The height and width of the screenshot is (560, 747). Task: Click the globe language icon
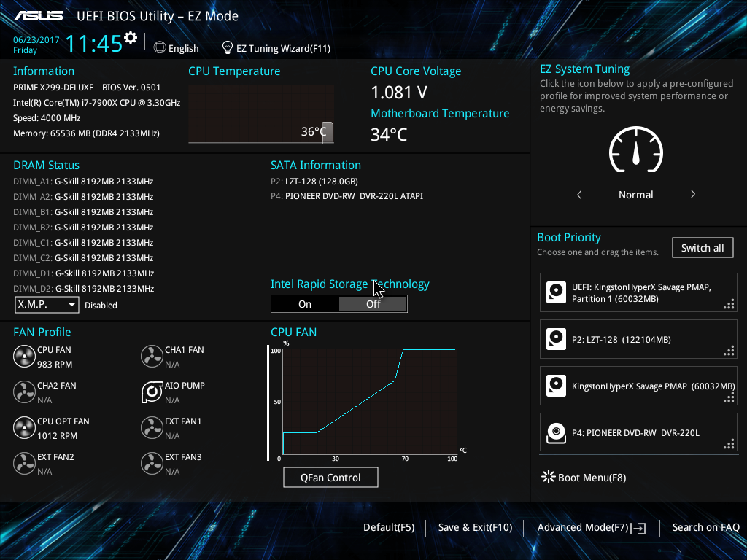point(160,47)
